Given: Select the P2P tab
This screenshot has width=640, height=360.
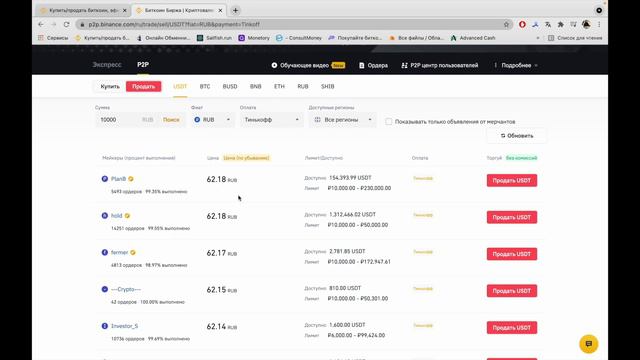Looking at the screenshot, I should pos(143,64).
